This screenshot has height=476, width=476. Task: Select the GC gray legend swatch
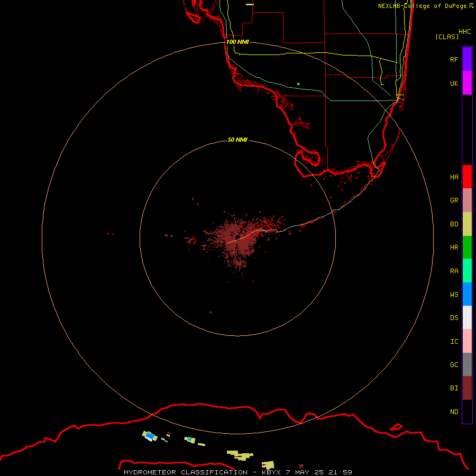pyautogui.click(x=467, y=364)
